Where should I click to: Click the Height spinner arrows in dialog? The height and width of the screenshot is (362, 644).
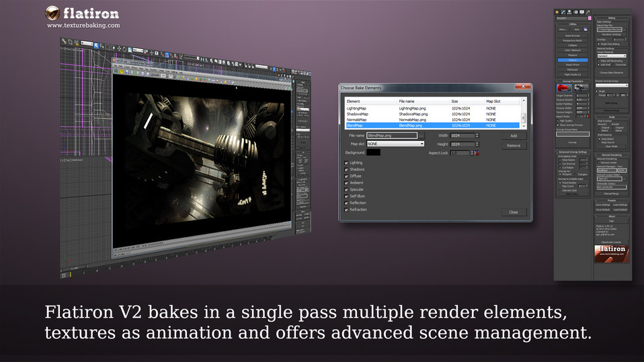pos(477,144)
